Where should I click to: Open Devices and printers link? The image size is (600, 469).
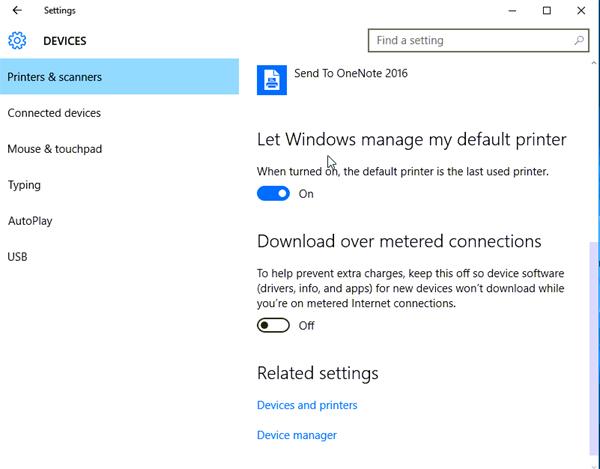tap(307, 405)
